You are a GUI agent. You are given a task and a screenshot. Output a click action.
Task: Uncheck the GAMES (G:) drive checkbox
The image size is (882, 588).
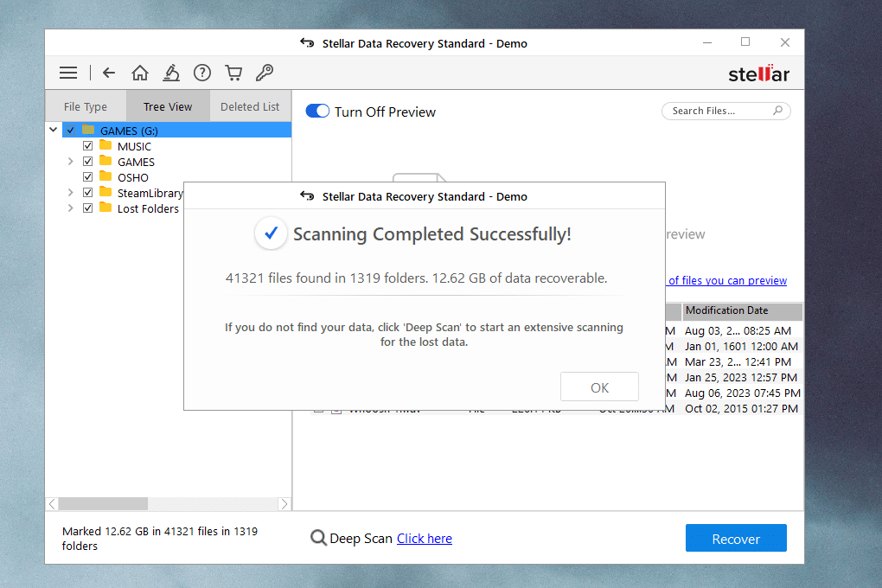coord(70,131)
